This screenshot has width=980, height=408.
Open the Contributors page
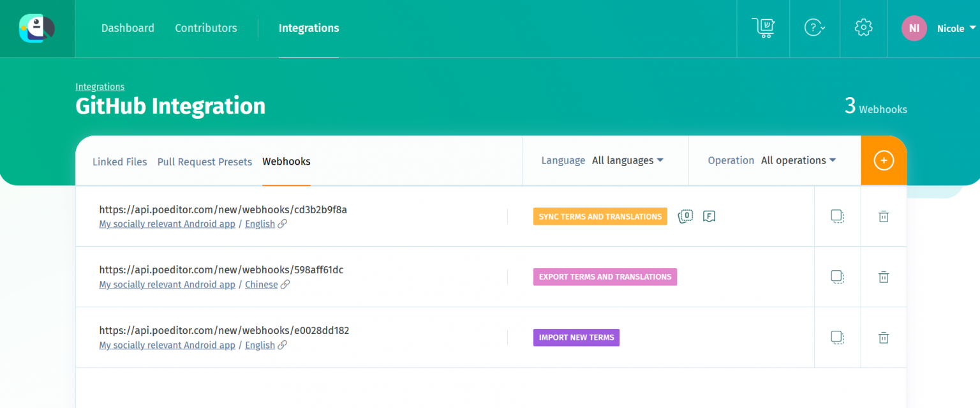(205, 28)
